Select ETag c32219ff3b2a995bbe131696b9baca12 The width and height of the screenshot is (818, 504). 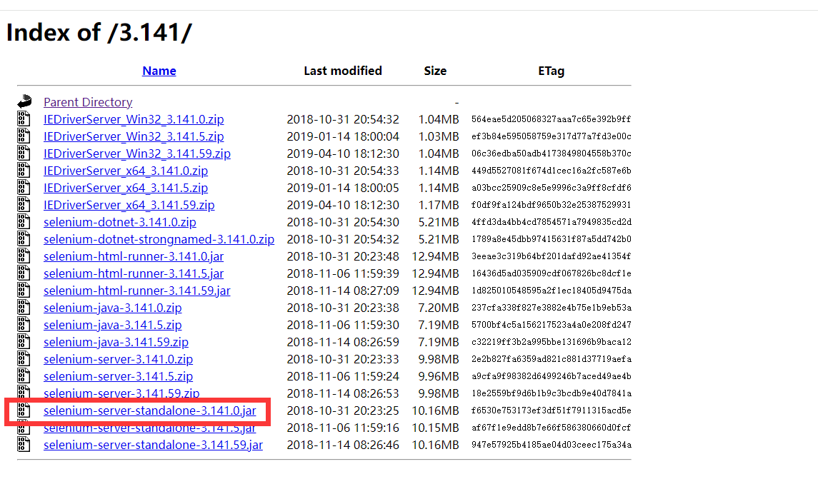click(x=552, y=342)
